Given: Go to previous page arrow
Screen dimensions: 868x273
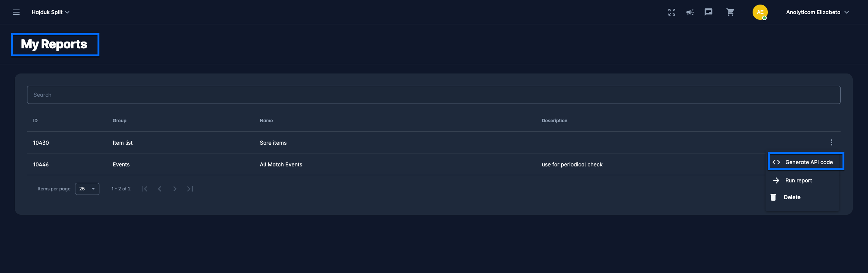Looking at the screenshot, I should 160,189.
